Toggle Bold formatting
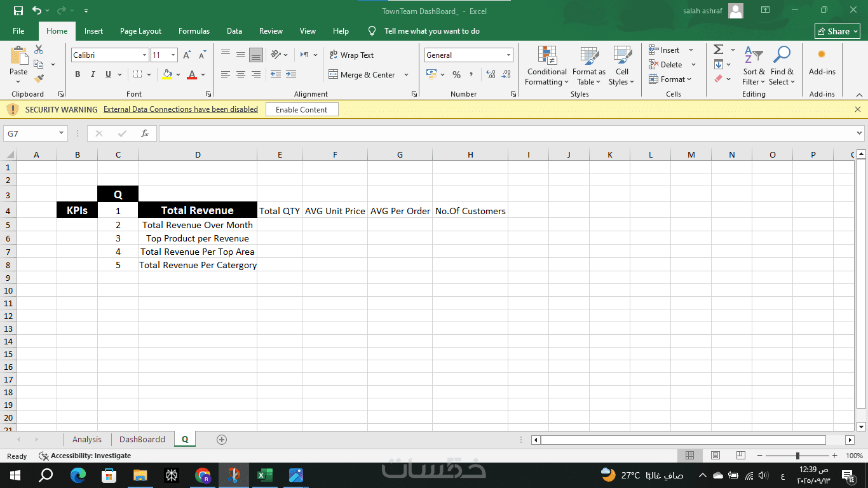The image size is (868, 488). (x=78, y=74)
